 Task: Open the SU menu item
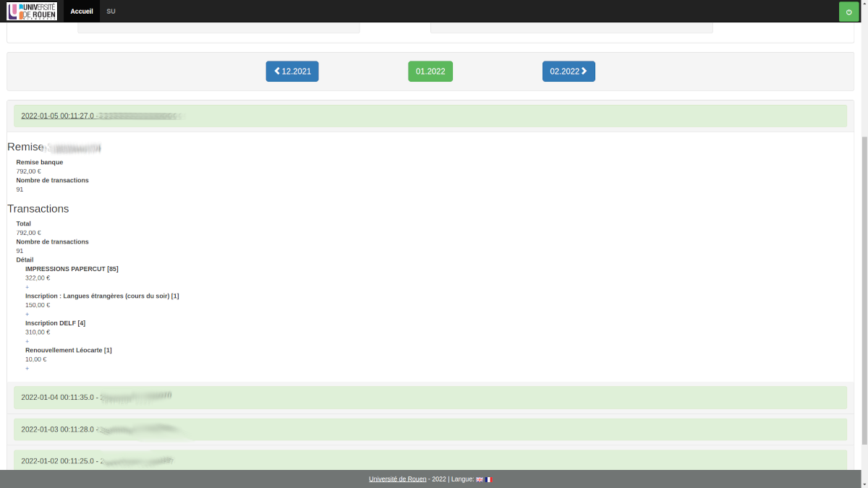(111, 12)
